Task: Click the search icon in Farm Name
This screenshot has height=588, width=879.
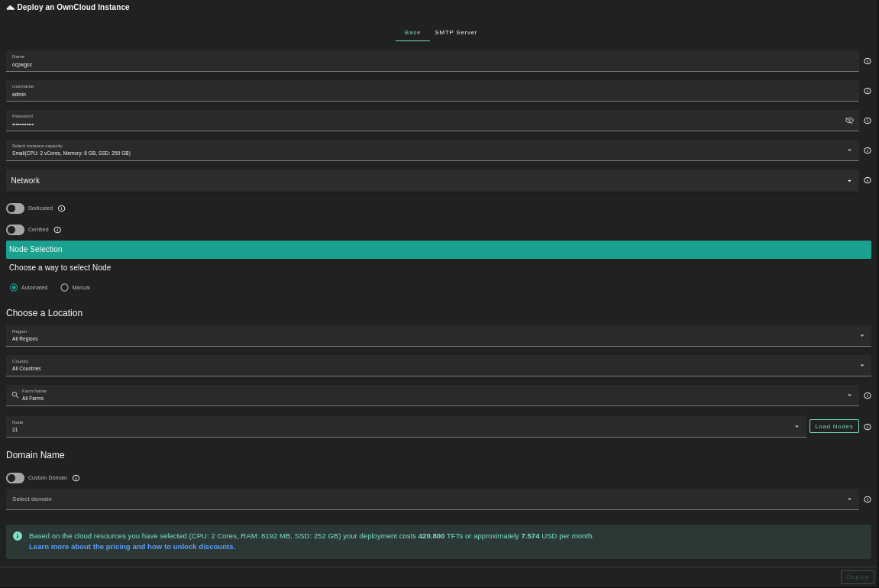Action: 15,395
